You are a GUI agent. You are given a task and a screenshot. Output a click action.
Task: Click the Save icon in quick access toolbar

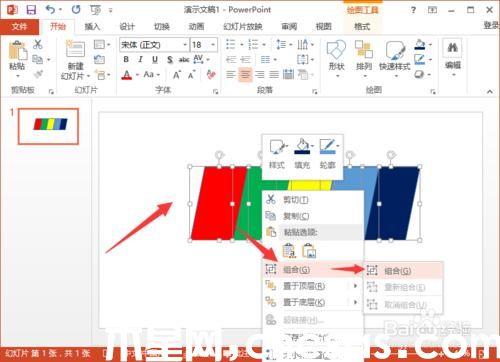tap(31, 10)
